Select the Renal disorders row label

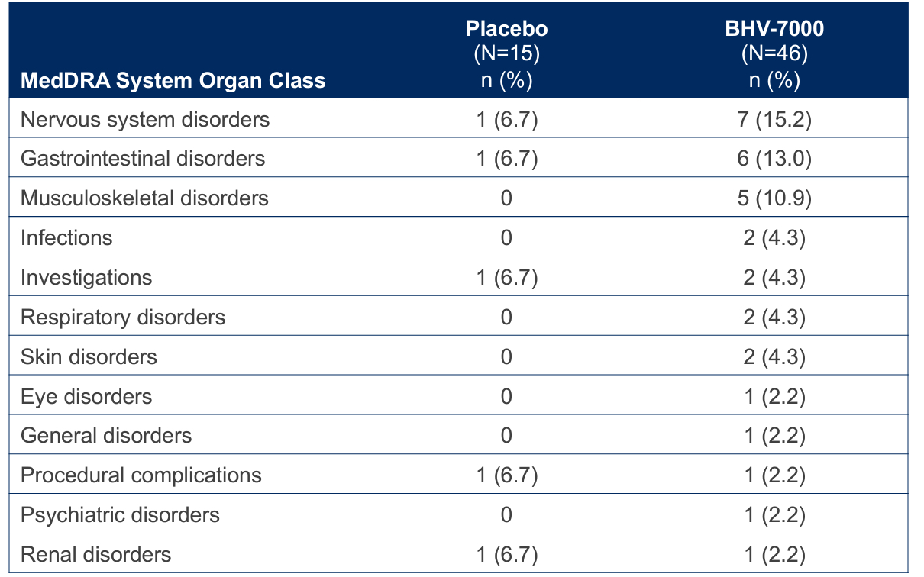[x=95, y=554]
